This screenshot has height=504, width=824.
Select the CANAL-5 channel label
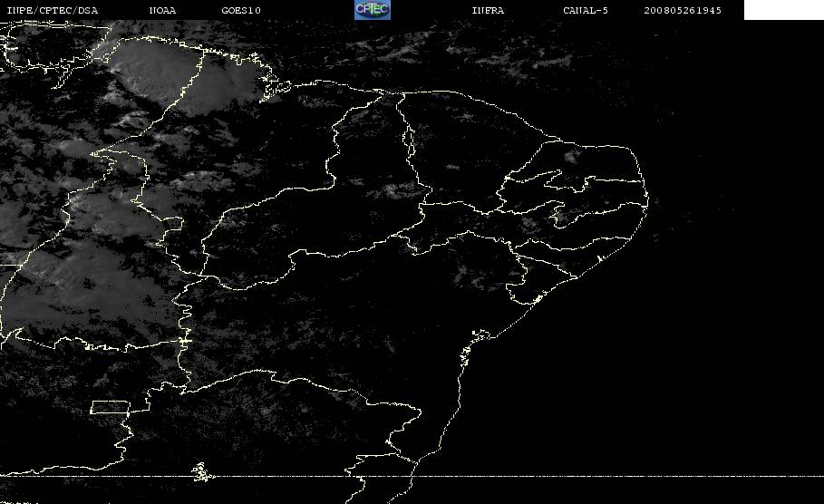point(586,11)
